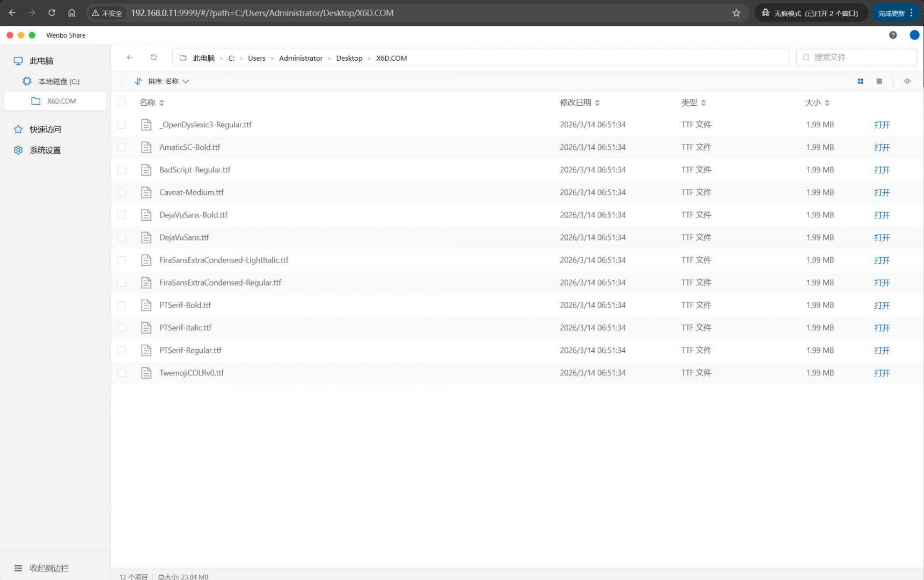
Task: Click the blue user avatar circle
Action: [914, 35]
